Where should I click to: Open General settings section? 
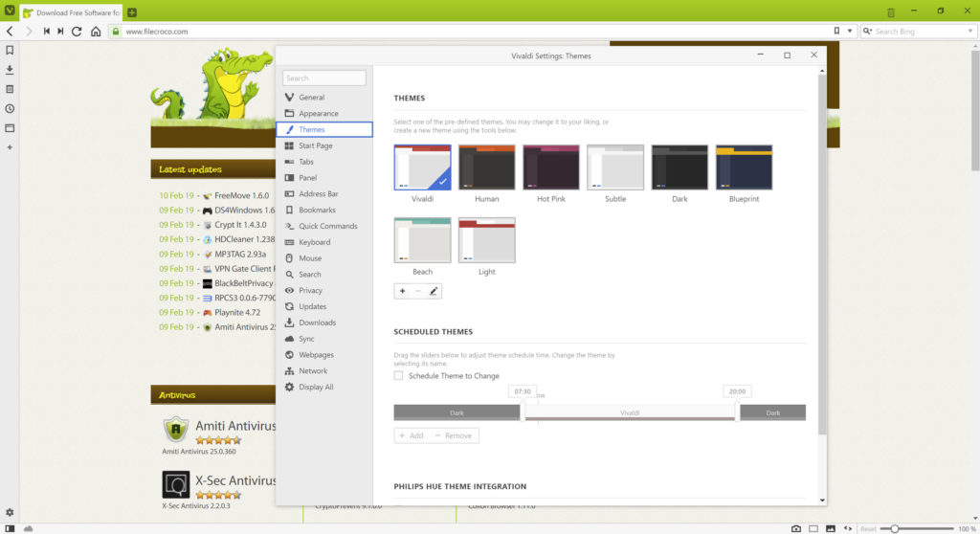point(324,98)
